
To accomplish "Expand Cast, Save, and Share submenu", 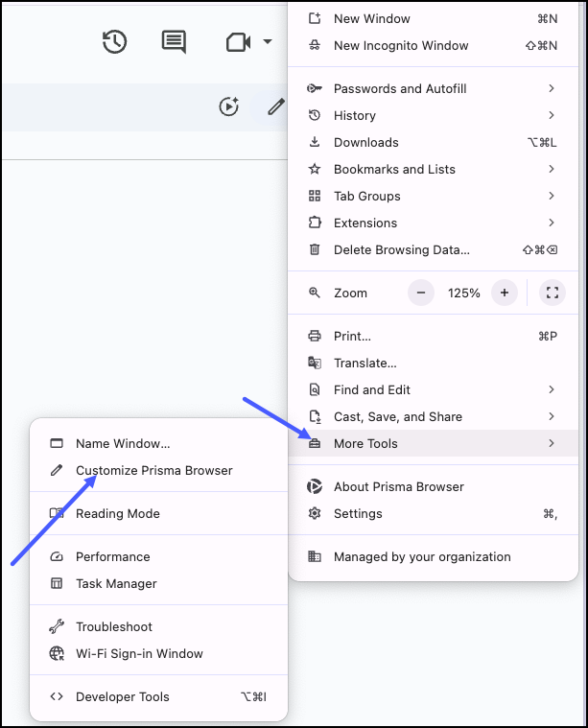I will (552, 416).
